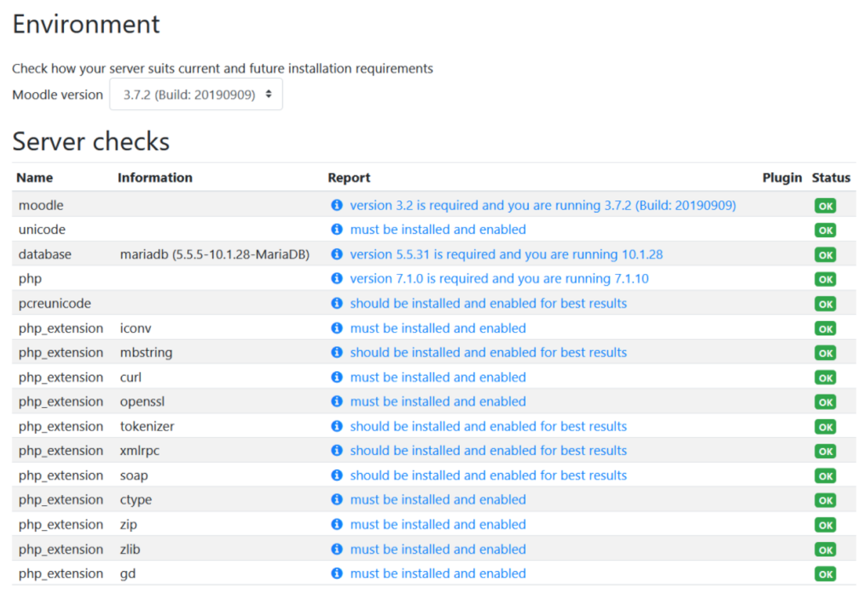This screenshot has height=589, width=868.
Task: Click OK status badge for gd
Action: click(825, 574)
